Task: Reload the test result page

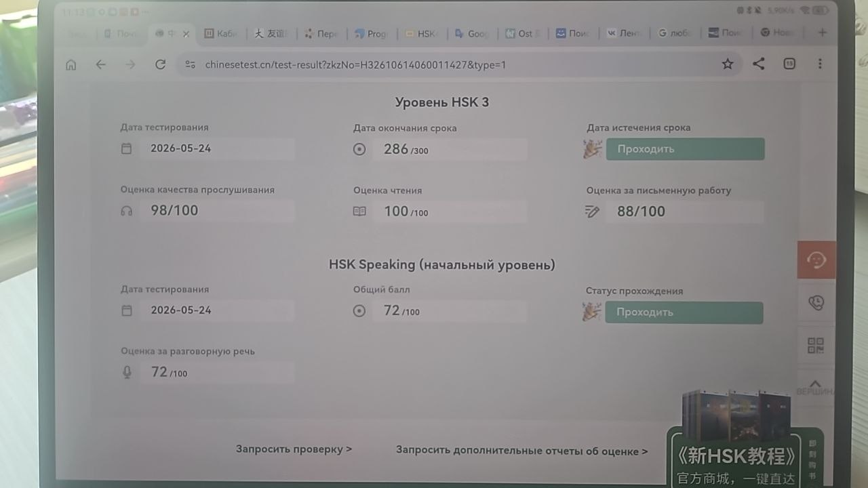Action: pos(161,64)
